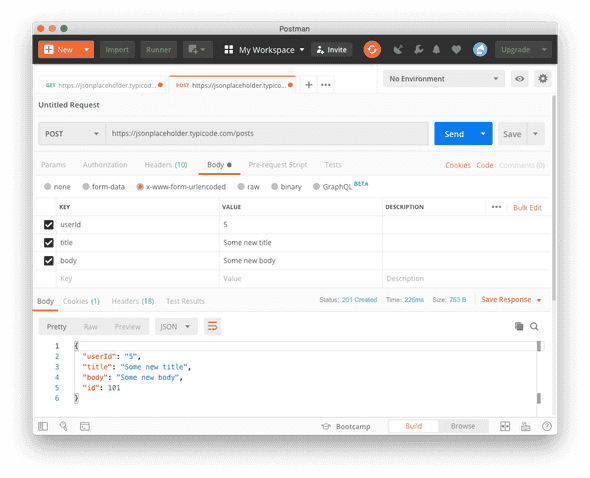Open manage environments gear icon
This screenshot has height=478, width=590.
tap(543, 79)
